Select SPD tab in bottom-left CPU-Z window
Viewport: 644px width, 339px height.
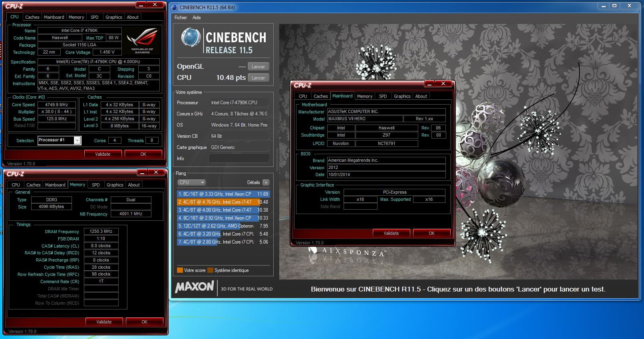(x=96, y=185)
